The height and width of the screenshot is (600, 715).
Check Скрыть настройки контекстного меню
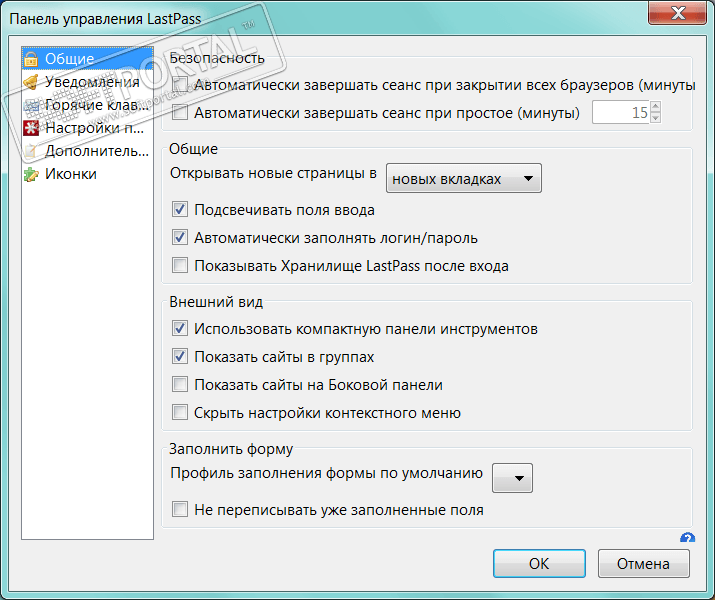[180, 413]
